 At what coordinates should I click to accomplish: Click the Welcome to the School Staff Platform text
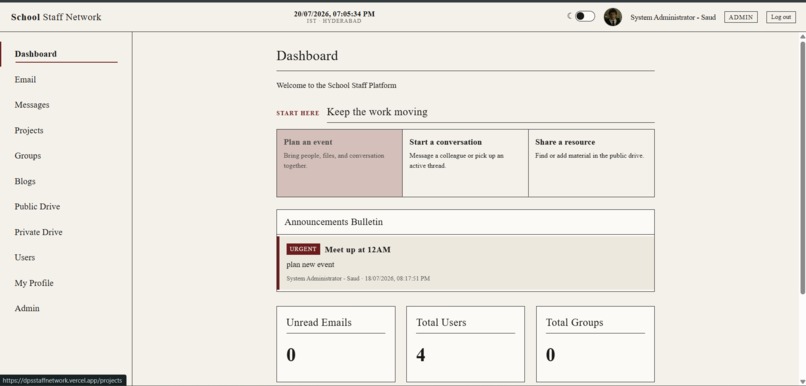[x=336, y=85]
